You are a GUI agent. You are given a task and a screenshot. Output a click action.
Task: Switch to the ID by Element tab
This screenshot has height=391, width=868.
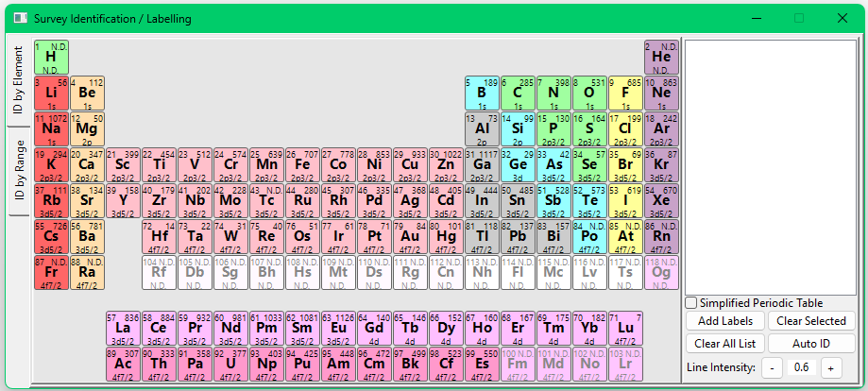(x=19, y=82)
